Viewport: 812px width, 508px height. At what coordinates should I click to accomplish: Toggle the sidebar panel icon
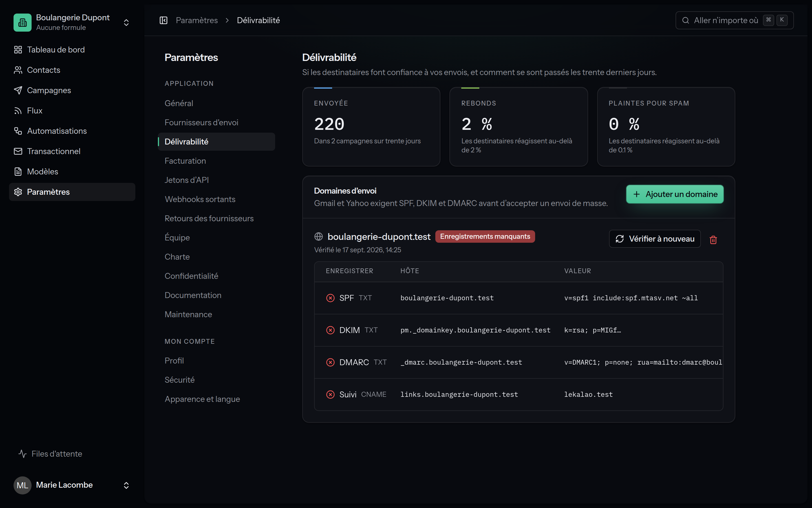point(164,21)
